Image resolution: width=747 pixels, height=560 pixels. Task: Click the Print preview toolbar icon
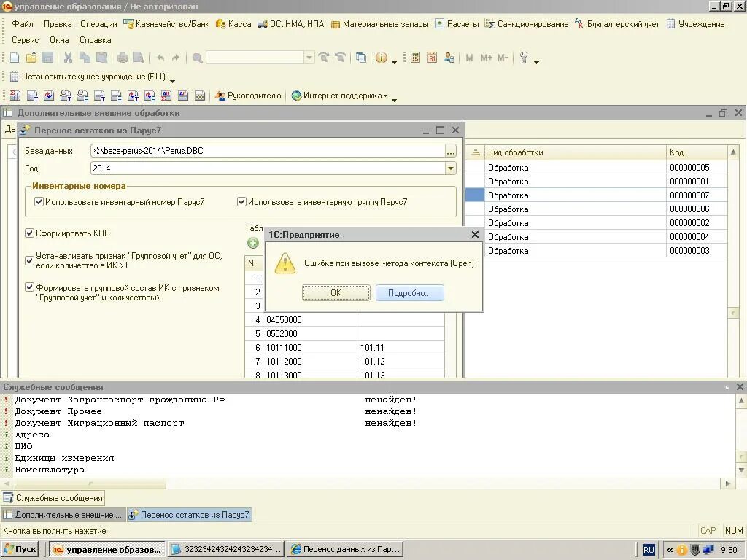(139, 58)
